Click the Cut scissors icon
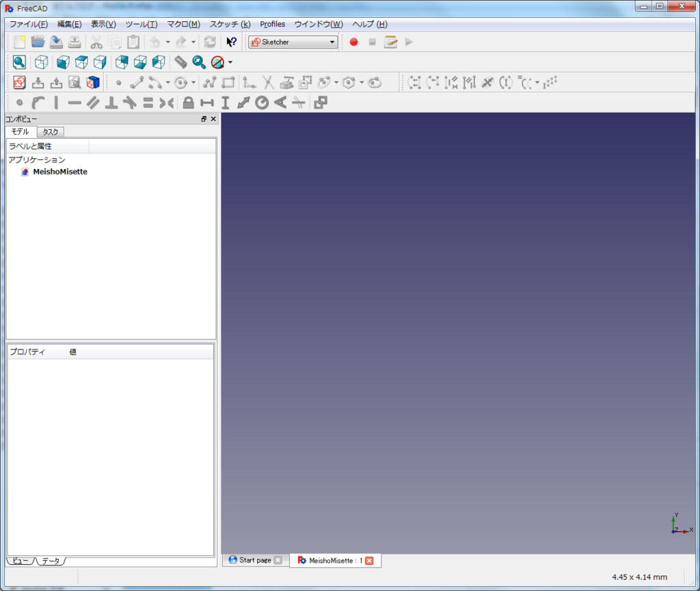Image resolution: width=700 pixels, height=591 pixels. pos(96,42)
